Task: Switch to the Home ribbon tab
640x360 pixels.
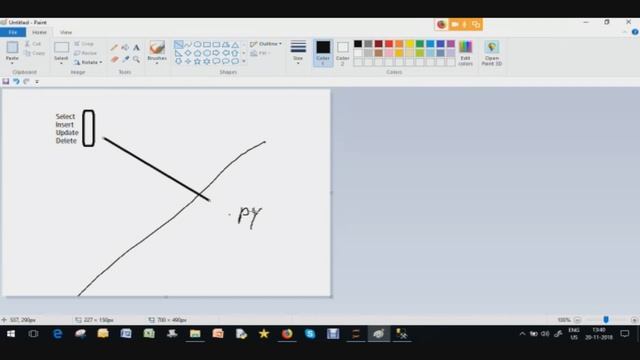Action: pos(39,32)
